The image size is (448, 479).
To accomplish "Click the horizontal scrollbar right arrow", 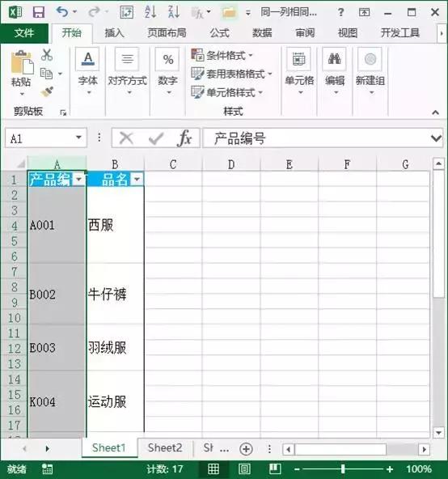I will pos(425,449).
